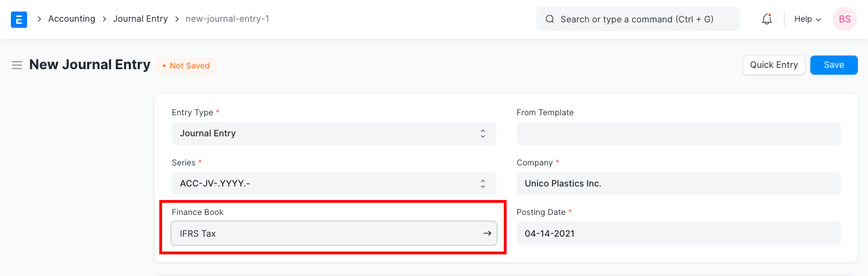
Task: Go to the Accounting breadcrumb
Action: coord(71,19)
